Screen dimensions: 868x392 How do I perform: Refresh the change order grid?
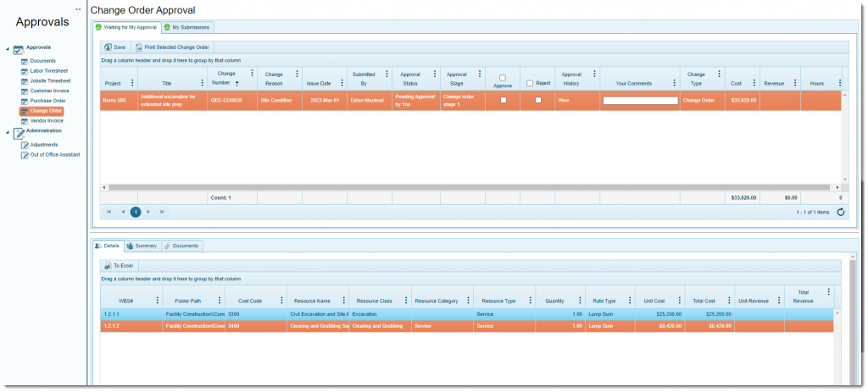(840, 212)
